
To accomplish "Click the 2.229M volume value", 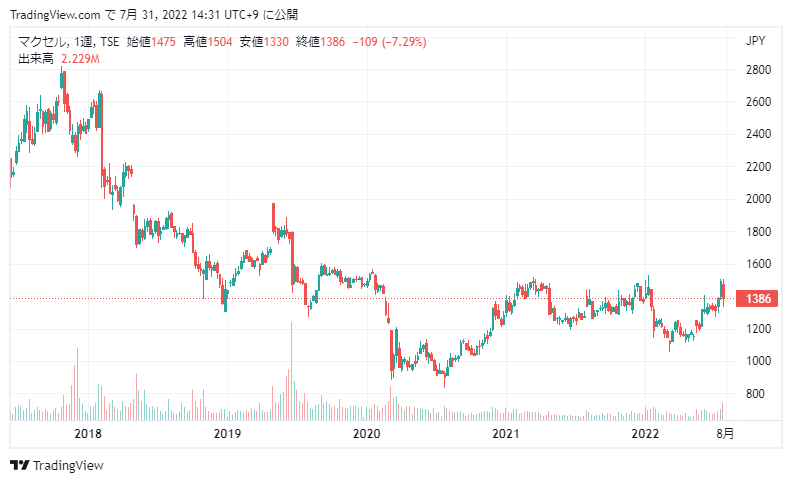I will coord(80,59).
